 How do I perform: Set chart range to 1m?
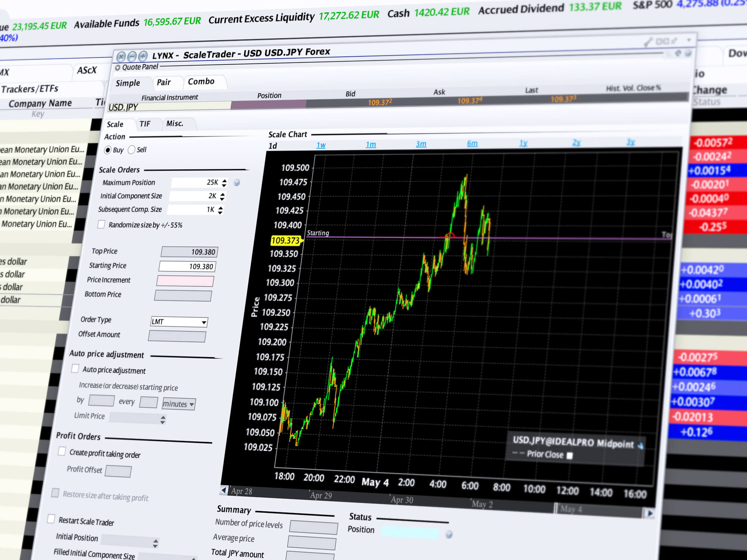pyautogui.click(x=371, y=144)
